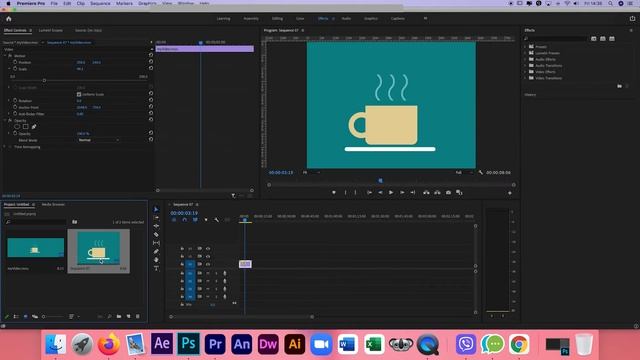The image size is (640, 360).
Task: Open the Blend Mode dropdown set to Normal
Action: (98, 140)
